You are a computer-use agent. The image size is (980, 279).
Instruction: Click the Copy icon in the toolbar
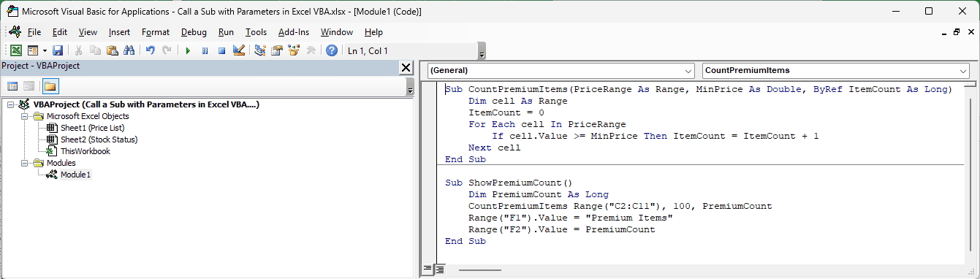click(x=95, y=50)
